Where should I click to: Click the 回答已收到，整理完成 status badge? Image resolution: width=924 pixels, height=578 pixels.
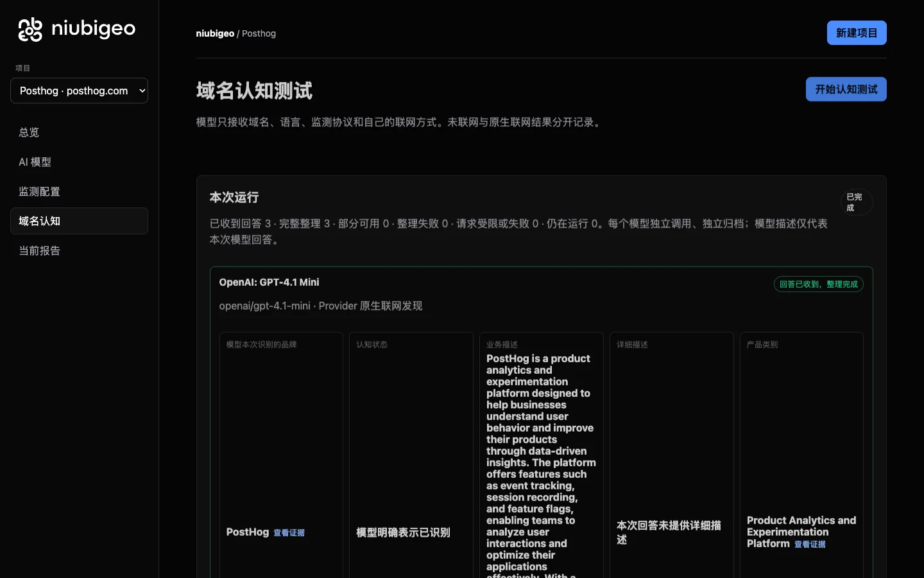[818, 284]
